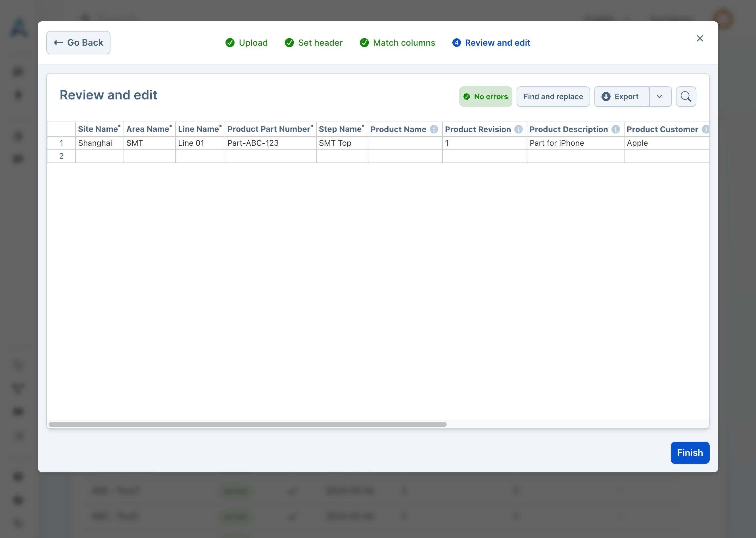The image size is (756, 538).
Task: Click the empty Product Name cell in row 1
Action: [405, 143]
